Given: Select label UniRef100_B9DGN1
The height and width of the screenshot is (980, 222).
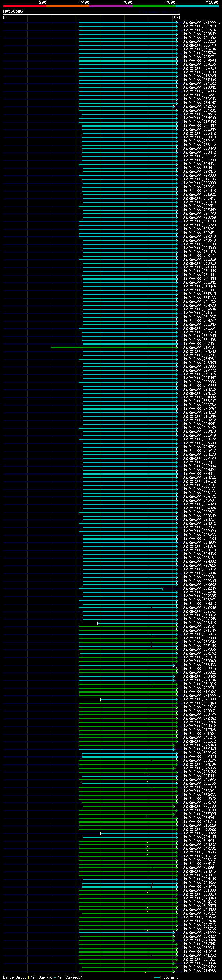Looking at the screenshot, I should (x=199, y=88).
